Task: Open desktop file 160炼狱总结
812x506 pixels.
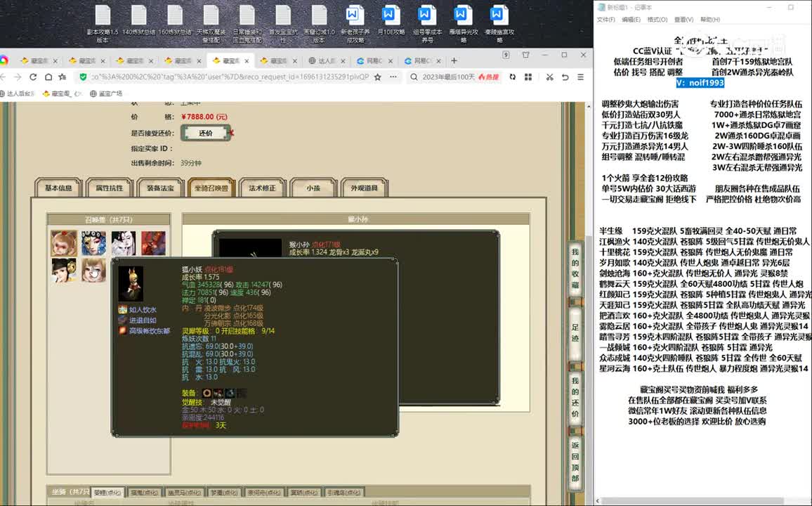Action: pyautogui.click(x=175, y=20)
